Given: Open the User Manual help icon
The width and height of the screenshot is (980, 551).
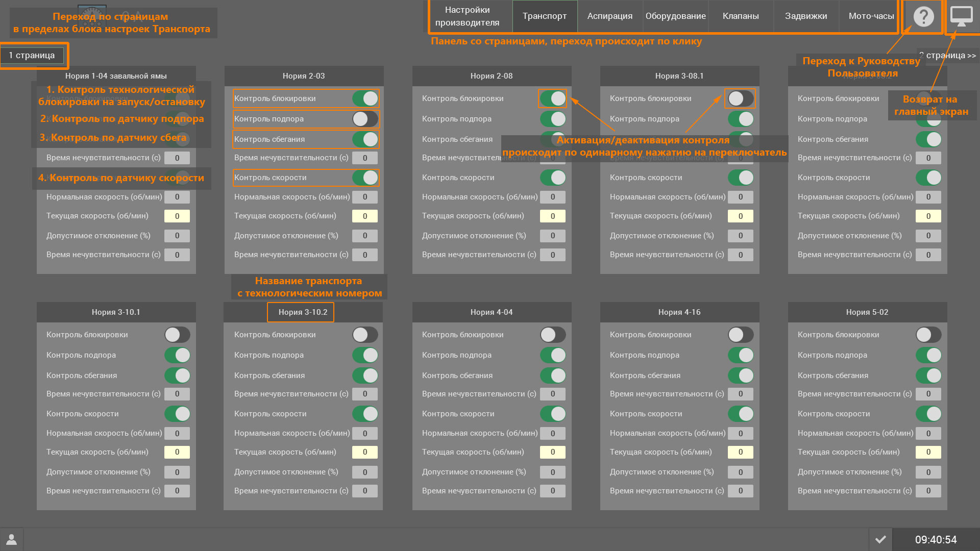Looking at the screenshot, I should coord(923,17).
